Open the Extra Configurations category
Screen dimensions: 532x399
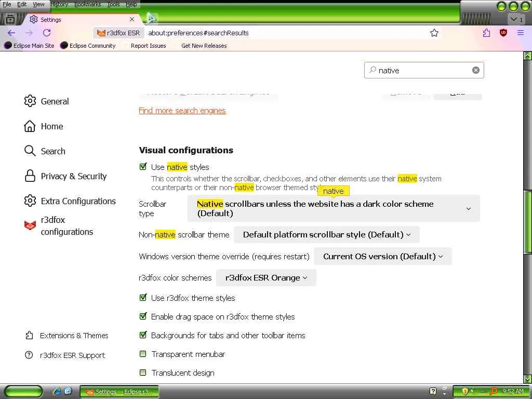70,201
